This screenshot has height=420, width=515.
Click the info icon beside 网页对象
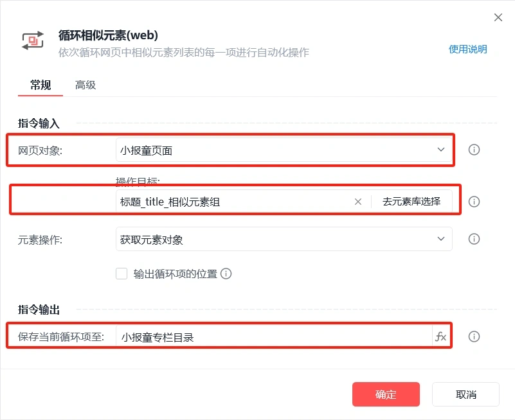coord(474,150)
